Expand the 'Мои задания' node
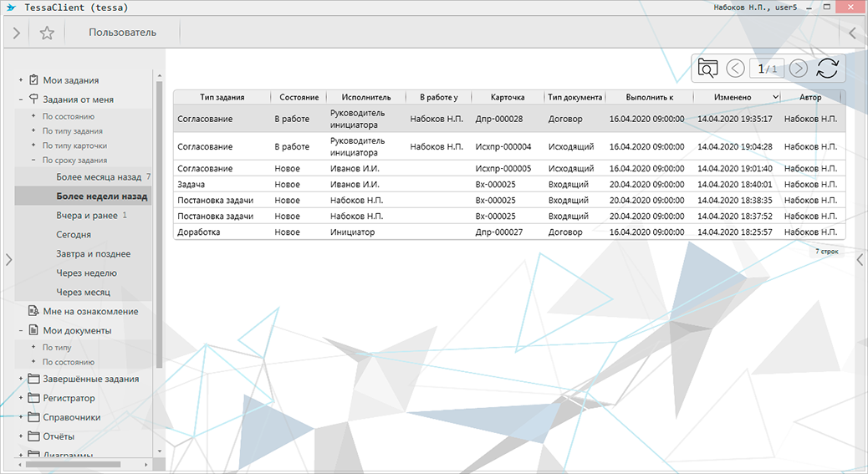This screenshot has width=868, height=474. point(20,80)
